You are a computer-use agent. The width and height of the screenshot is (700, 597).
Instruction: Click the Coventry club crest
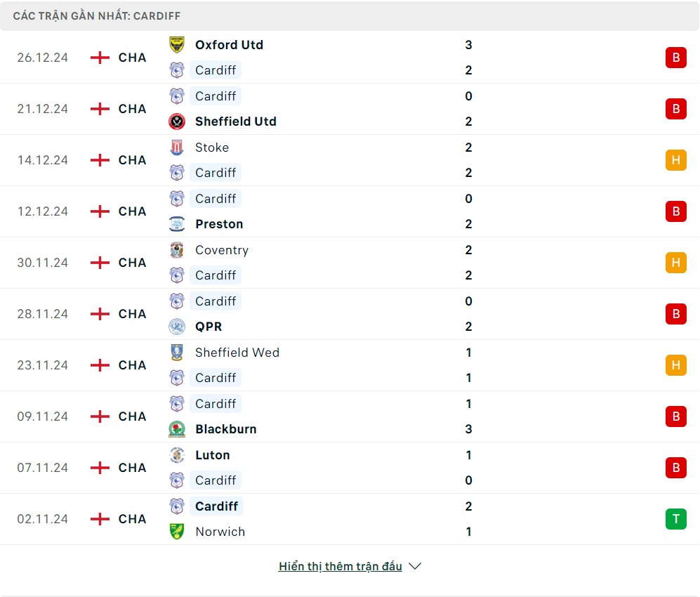coord(177,250)
